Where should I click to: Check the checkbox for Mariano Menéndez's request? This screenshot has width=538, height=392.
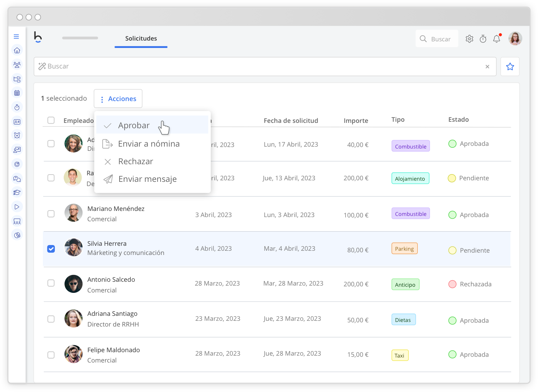[x=51, y=214]
